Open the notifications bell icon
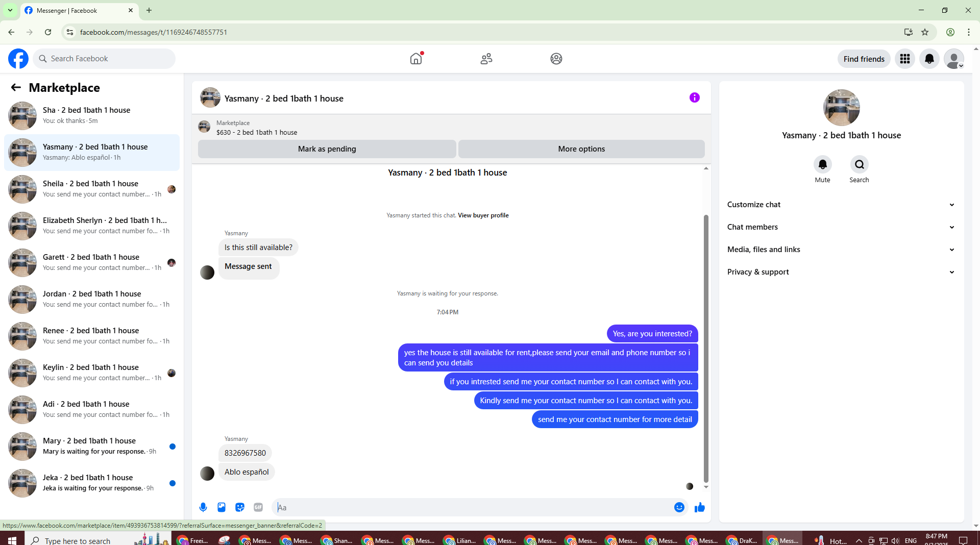 [x=929, y=59]
